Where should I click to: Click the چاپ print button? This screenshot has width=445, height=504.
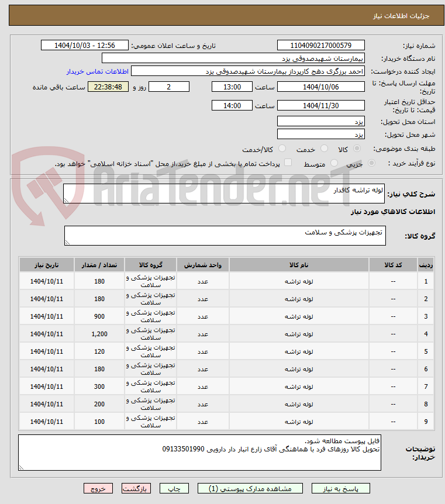(174, 488)
